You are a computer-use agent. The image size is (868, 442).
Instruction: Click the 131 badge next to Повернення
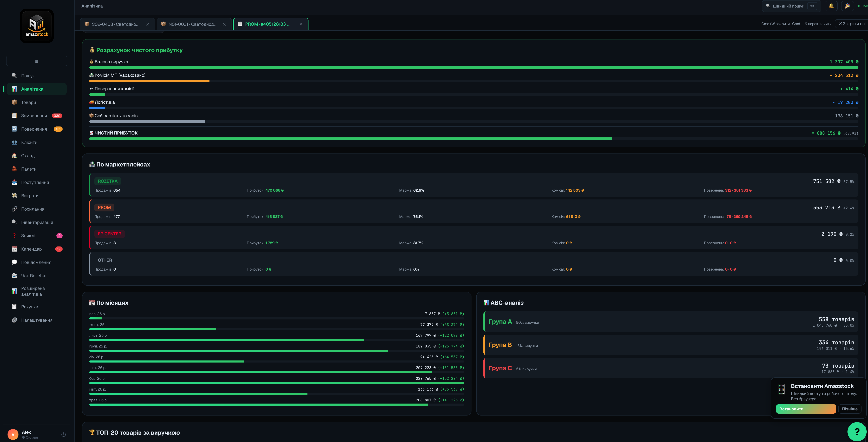[58, 129]
